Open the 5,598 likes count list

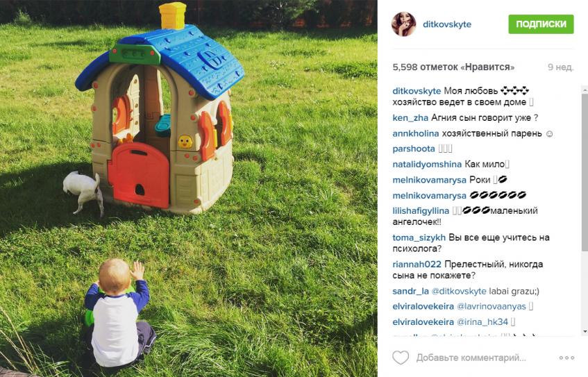coord(453,67)
